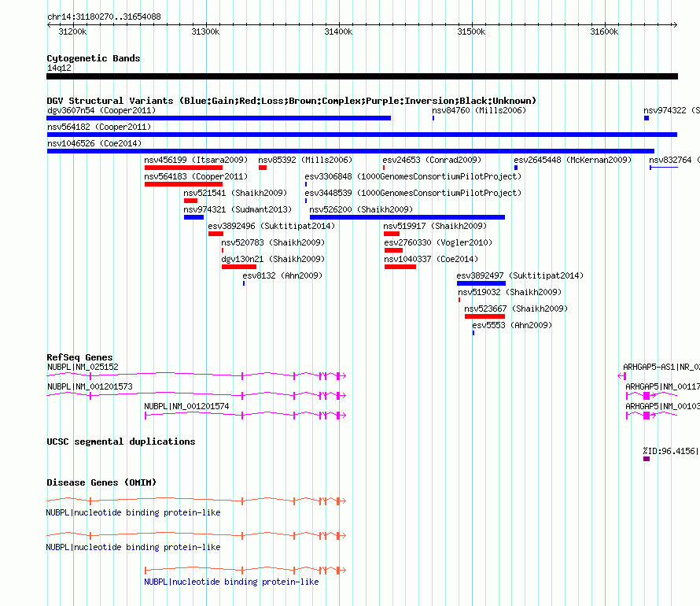Viewport: 700px width, 606px height.
Task: Select nsv521541 (Shaikh2009) variant
Action: 235,193
